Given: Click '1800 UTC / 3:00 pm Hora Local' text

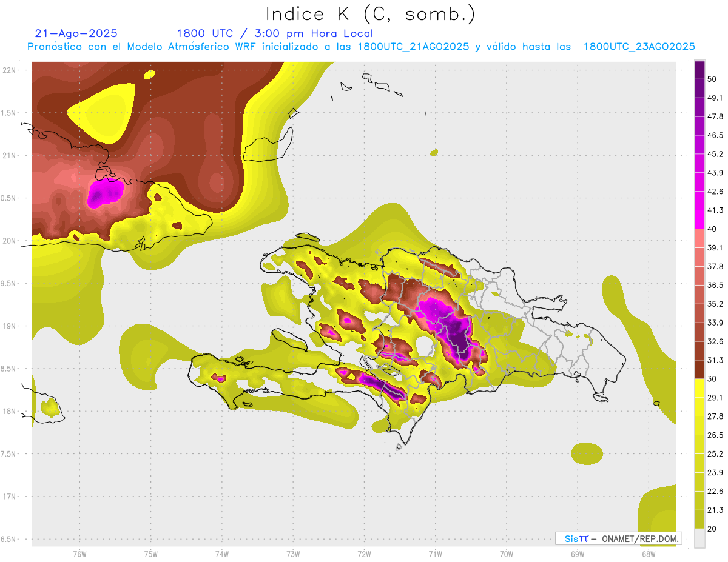Looking at the screenshot, I should pos(275,33).
